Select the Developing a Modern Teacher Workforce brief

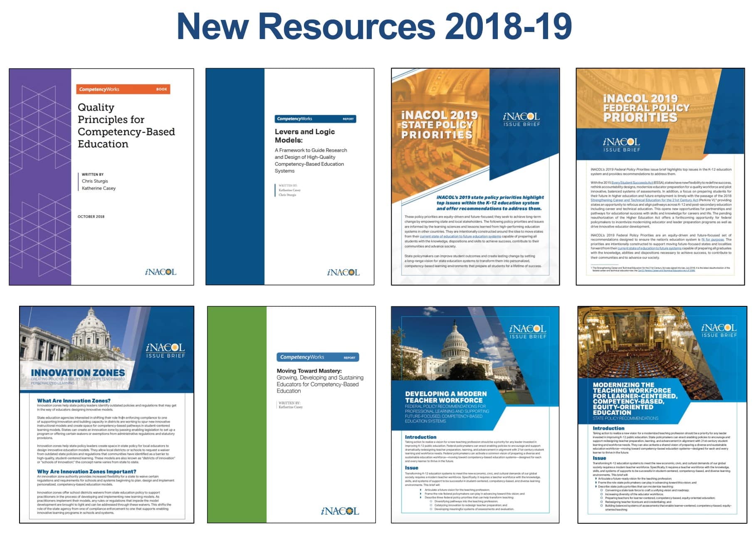[475, 415]
